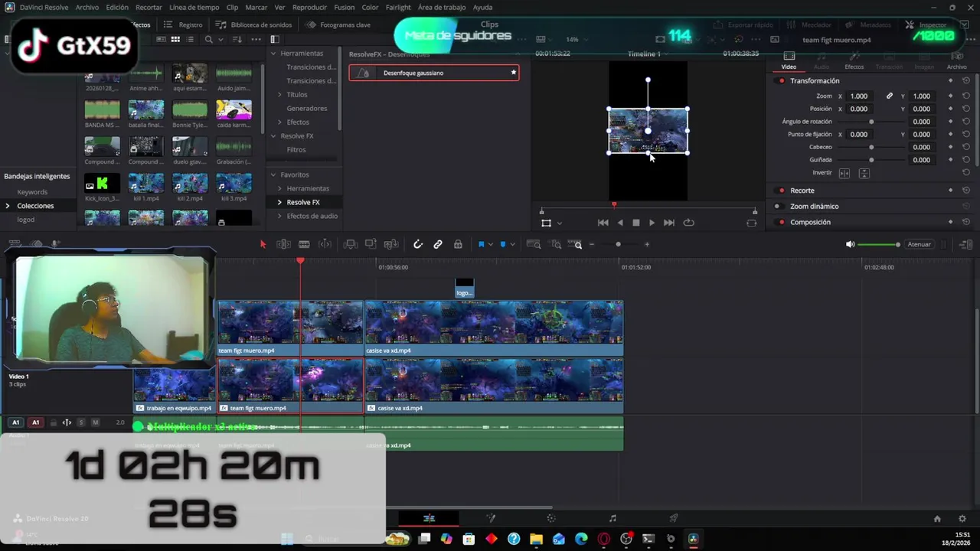Open the viewer transform overlay dropdown
The width and height of the screenshot is (980, 551).
[x=560, y=223]
